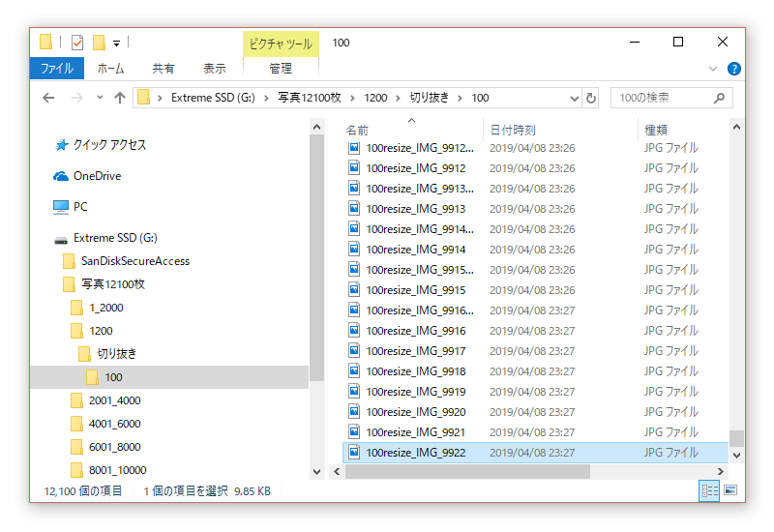This screenshot has width=774, height=532.
Task: Open the Customize Quick Access Toolbar dropdown
Action: point(116,44)
